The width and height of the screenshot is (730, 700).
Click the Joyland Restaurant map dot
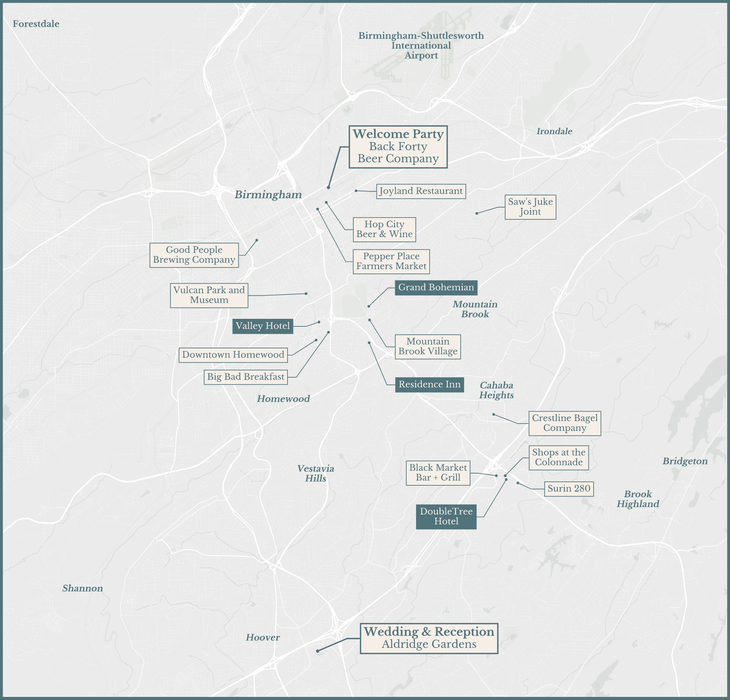click(356, 191)
